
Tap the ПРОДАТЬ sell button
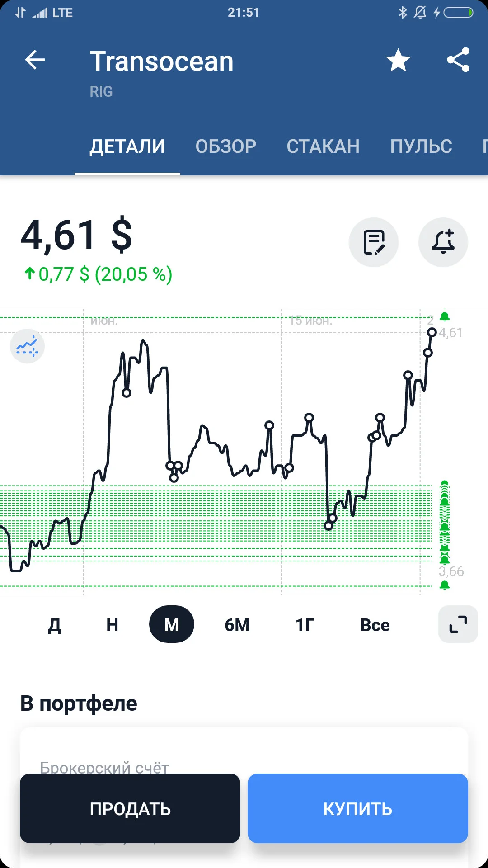(130, 808)
